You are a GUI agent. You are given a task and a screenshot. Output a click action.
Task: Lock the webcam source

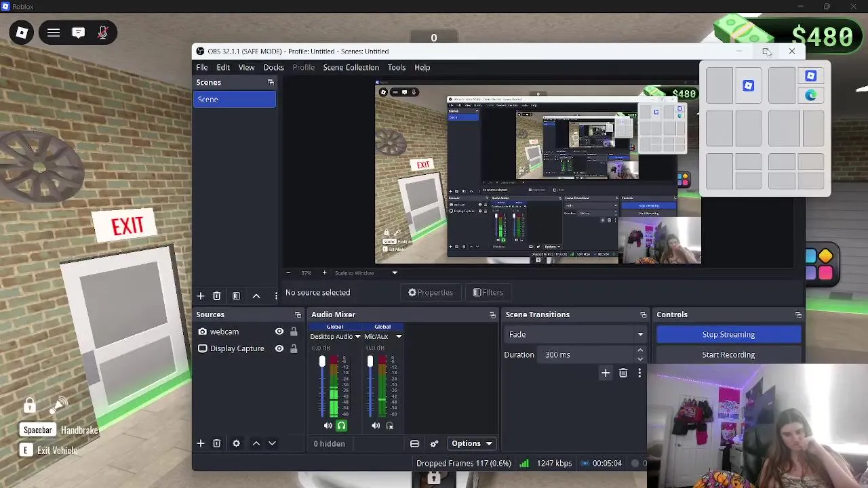pos(294,331)
